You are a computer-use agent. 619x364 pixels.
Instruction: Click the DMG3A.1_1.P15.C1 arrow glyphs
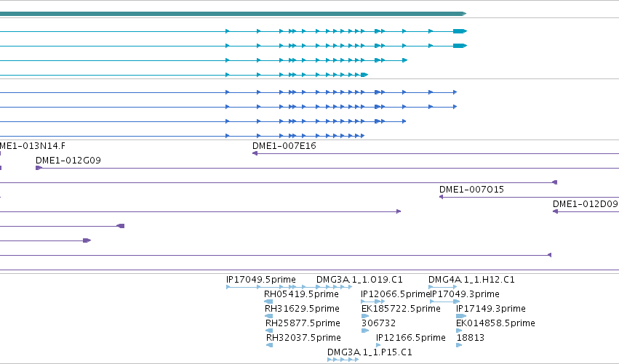(343, 360)
